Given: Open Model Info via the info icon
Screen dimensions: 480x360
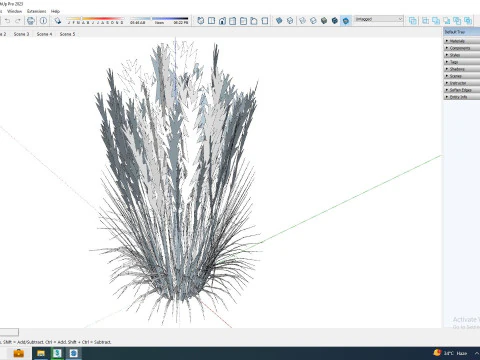Looking at the screenshot, I should click(43, 21).
